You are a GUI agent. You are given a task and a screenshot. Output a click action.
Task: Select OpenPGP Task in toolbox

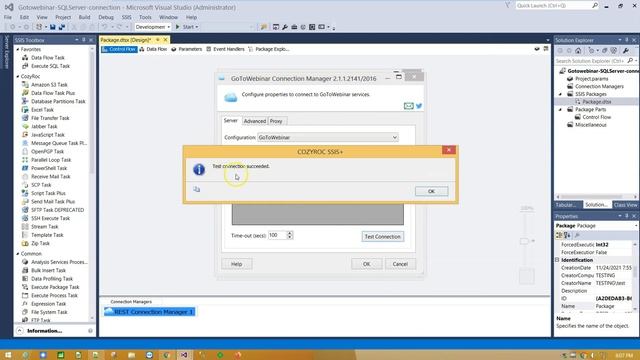(x=47, y=151)
